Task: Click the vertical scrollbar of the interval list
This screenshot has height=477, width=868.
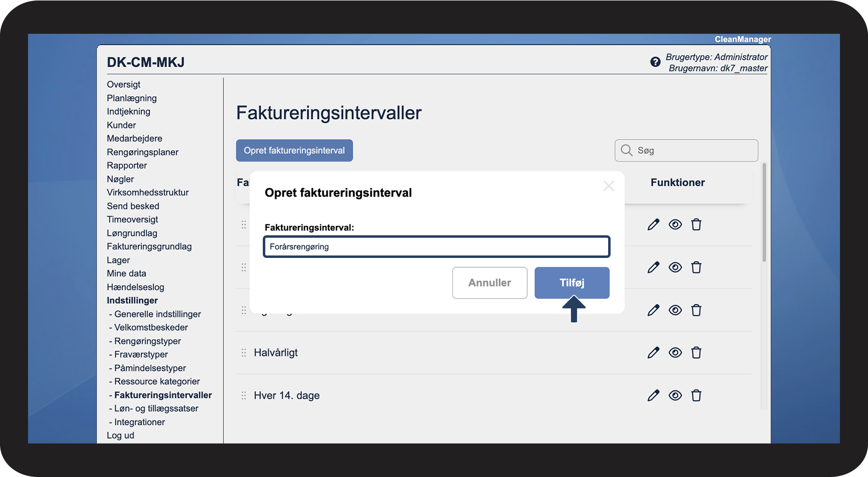Action: 764,212
